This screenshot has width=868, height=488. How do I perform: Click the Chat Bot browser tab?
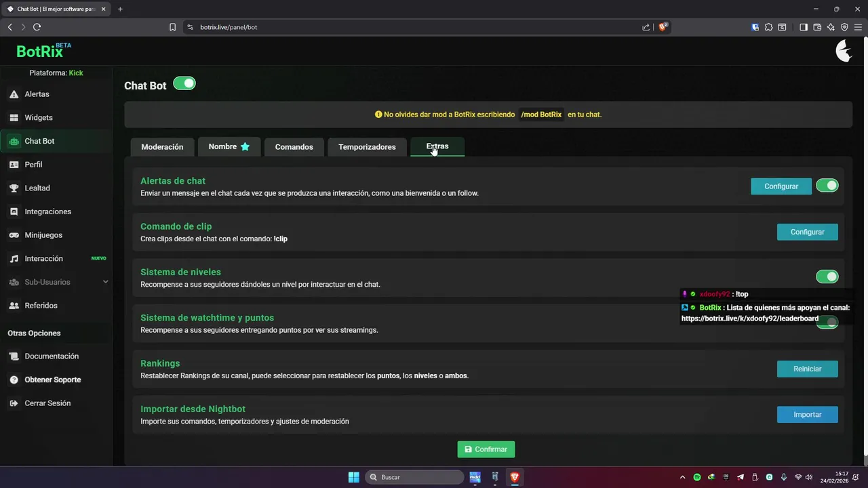(56, 9)
